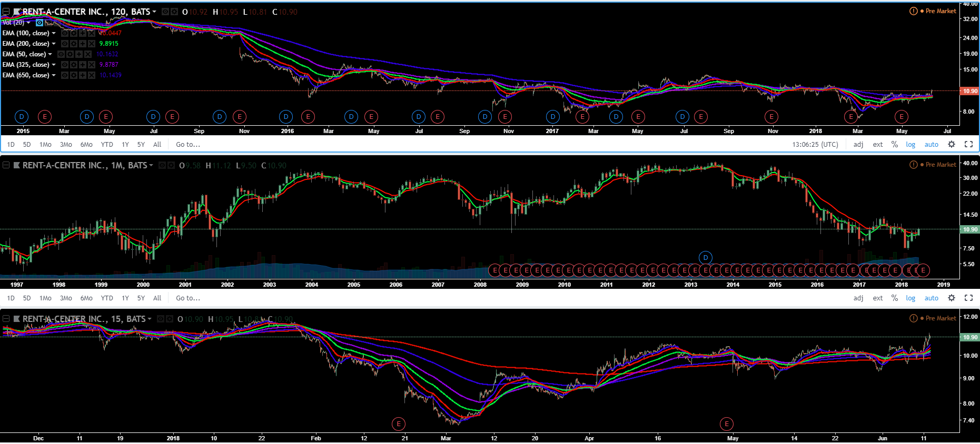Screen dimensions: 980x444
Task: Delete the EMA (200, close) indicator
Action: (x=92, y=44)
